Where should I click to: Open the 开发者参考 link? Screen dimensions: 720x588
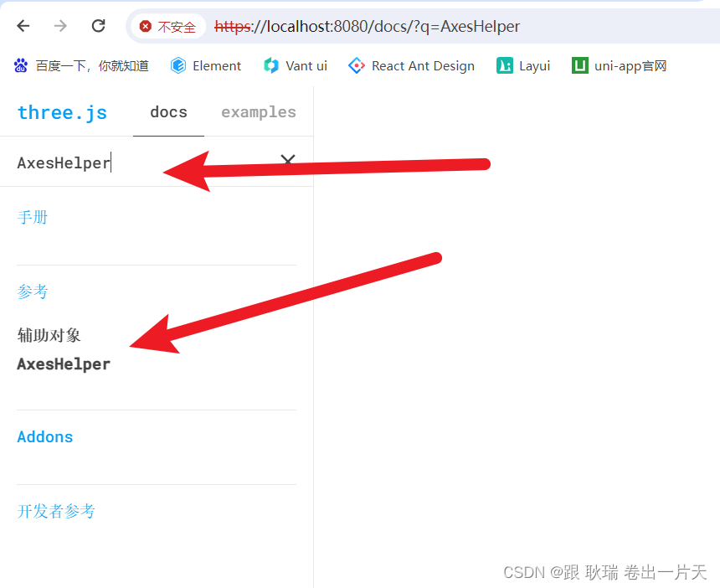pos(56,511)
